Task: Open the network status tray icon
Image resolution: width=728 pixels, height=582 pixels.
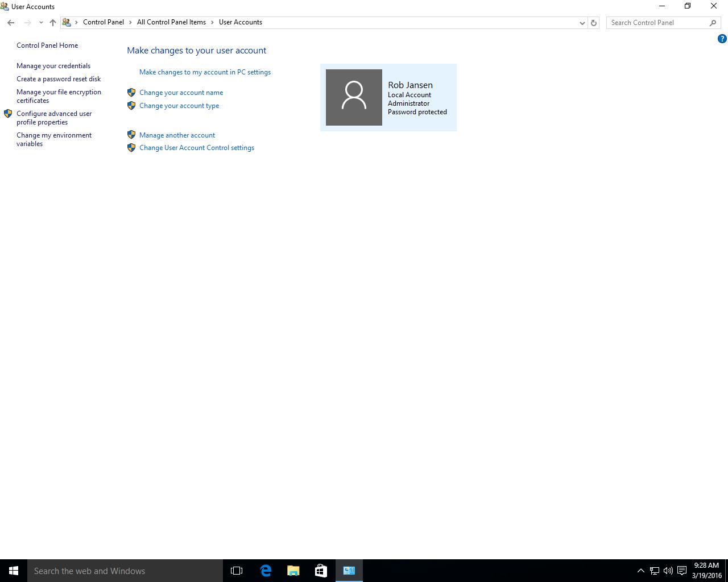Action: (x=655, y=571)
